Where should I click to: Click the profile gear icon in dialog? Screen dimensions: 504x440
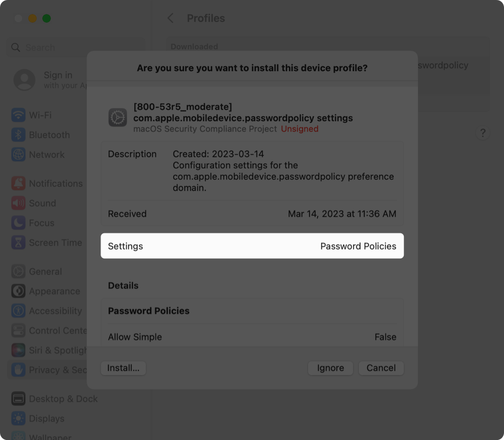117,118
